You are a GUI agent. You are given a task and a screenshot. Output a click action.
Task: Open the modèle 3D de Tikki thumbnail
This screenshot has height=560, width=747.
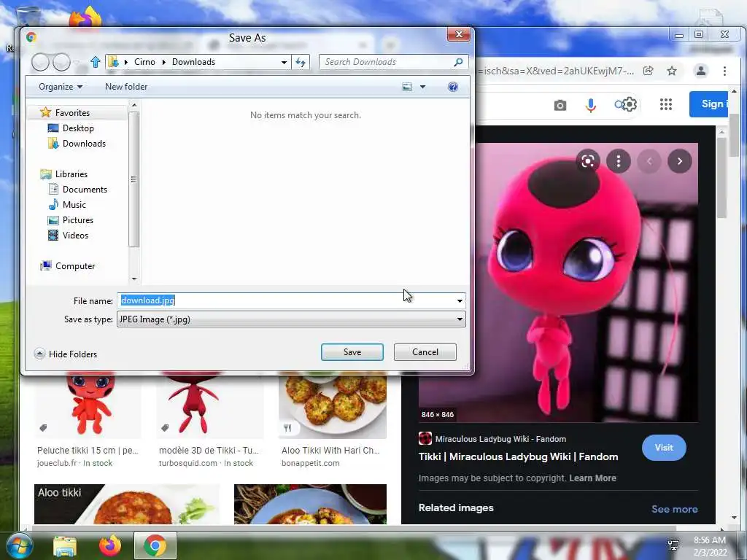click(x=210, y=405)
